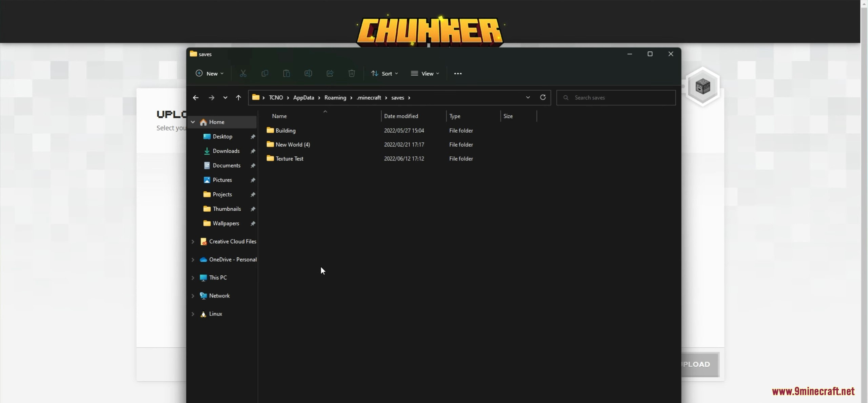
Task: Expand This PC tree node
Action: pyautogui.click(x=193, y=278)
